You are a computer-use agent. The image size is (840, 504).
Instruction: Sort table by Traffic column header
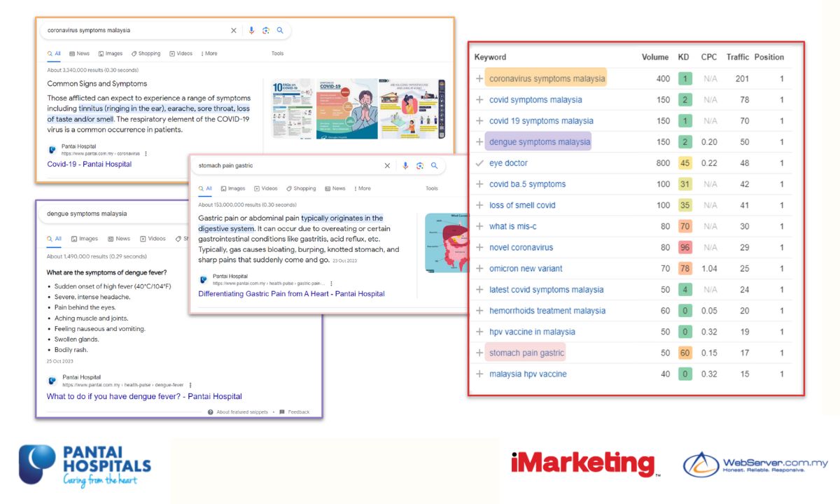click(x=738, y=57)
